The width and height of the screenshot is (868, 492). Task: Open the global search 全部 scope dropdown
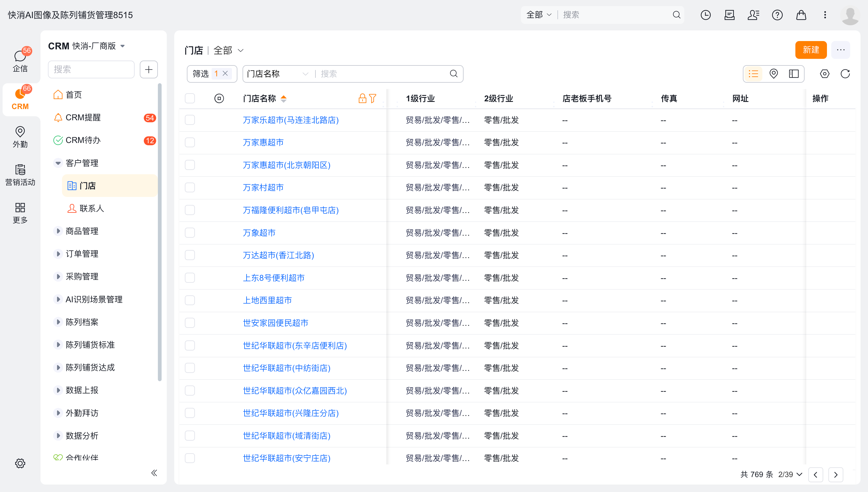(539, 15)
